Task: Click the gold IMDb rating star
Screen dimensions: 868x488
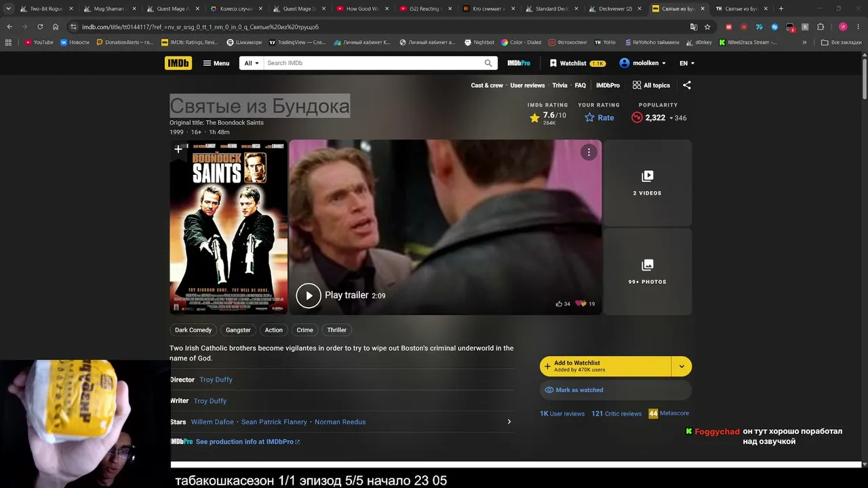Action: [x=534, y=118]
